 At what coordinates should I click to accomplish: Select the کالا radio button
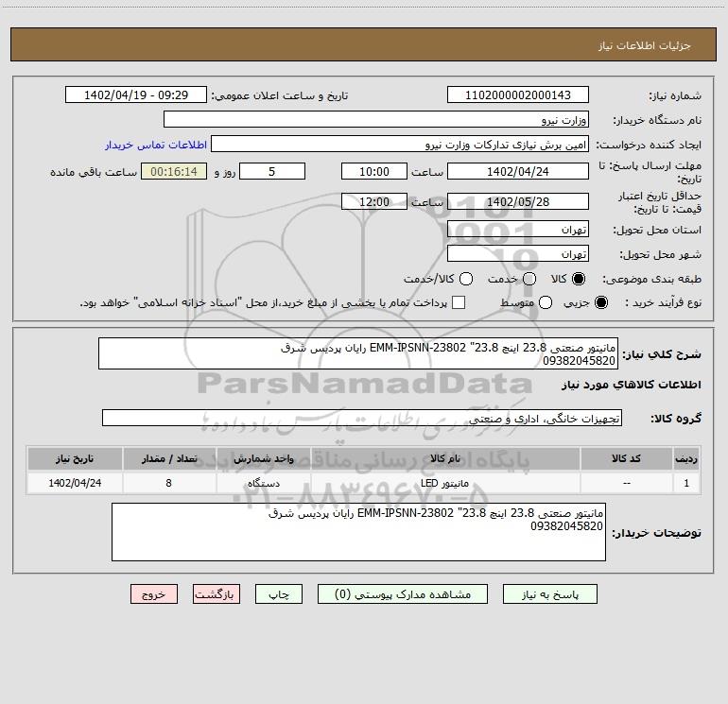point(579,279)
